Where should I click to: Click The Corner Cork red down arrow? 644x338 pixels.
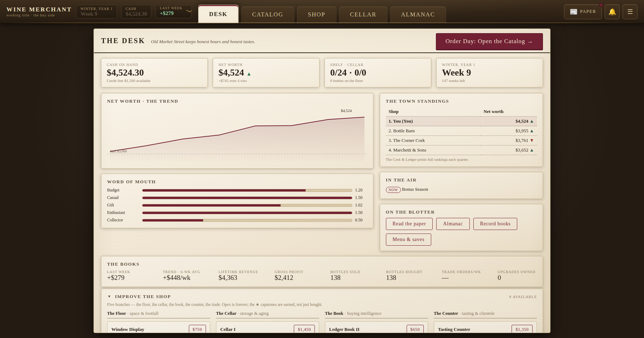tap(532, 140)
